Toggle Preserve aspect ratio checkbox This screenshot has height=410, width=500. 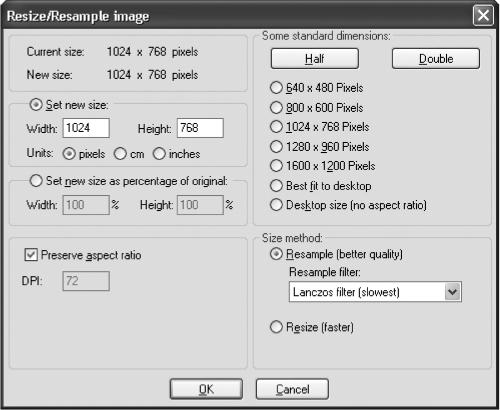[x=31, y=255]
